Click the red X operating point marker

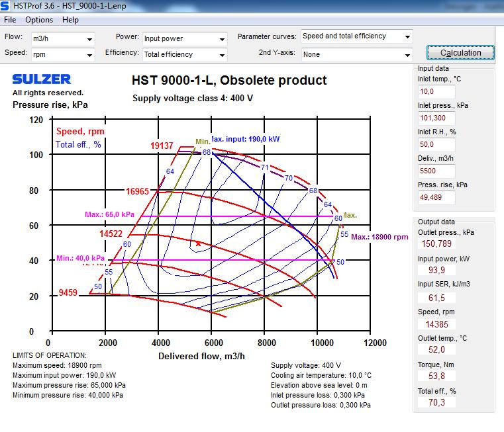point(198,243)
